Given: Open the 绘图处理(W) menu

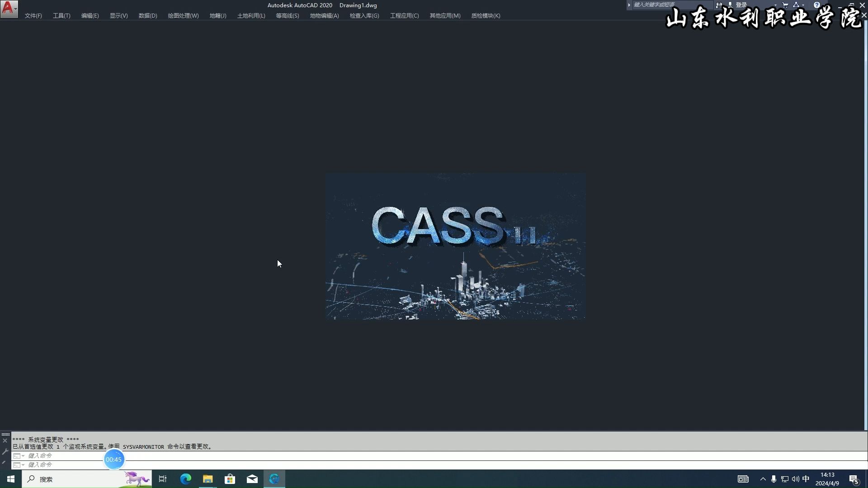Looking at the screenshot, I should [x=183, y=16].
